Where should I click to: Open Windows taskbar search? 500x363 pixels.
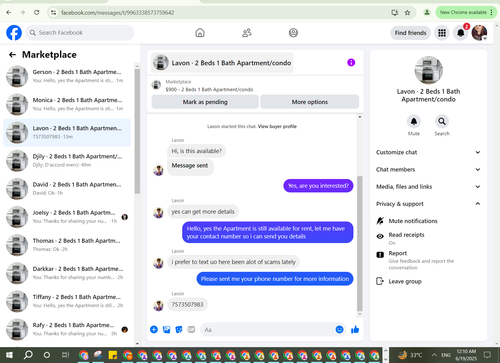click(28, 355)
